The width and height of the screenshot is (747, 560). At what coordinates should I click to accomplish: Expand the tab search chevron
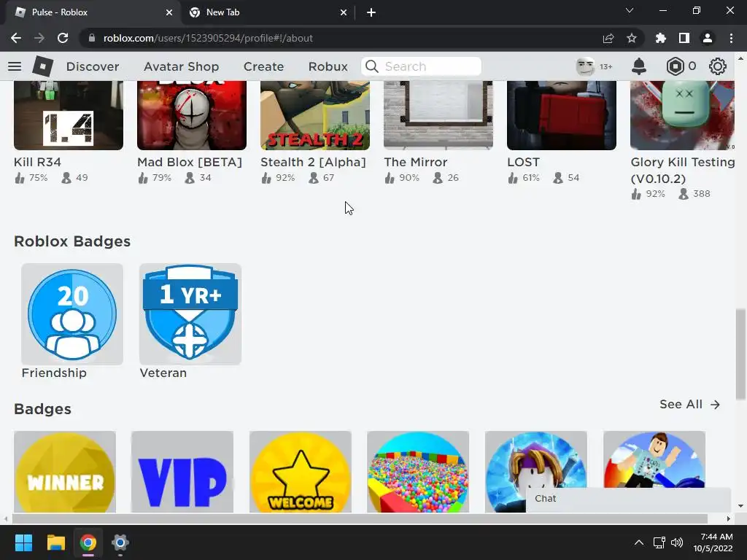pos(630,10)
